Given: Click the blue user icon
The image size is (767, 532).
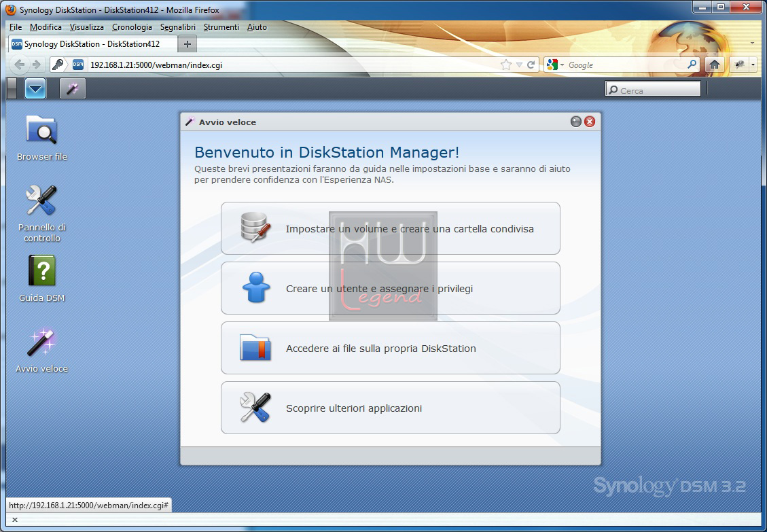Looking at the screenshot, I should click(256, 287).
